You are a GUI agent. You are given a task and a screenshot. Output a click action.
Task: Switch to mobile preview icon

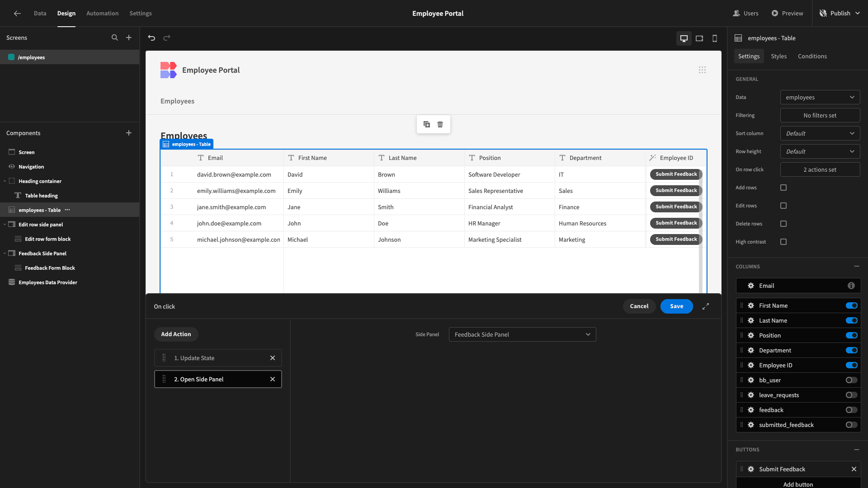click(x=715, y=38)
